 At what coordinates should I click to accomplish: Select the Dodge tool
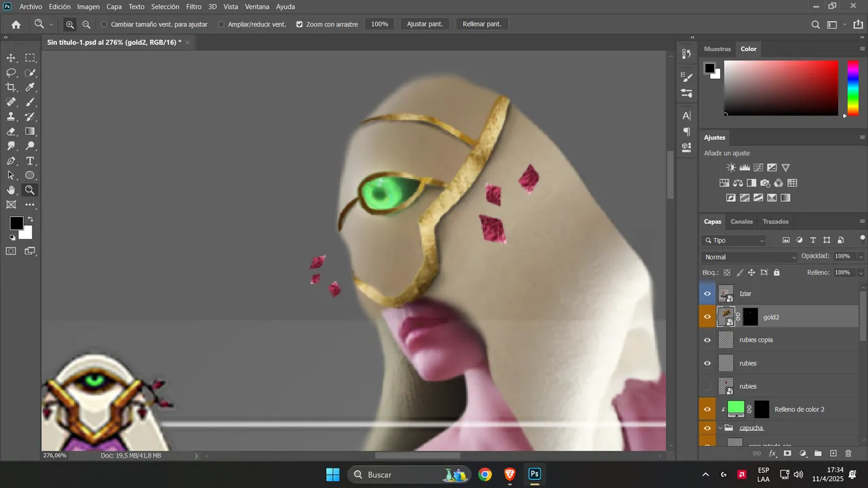[31, 146]
